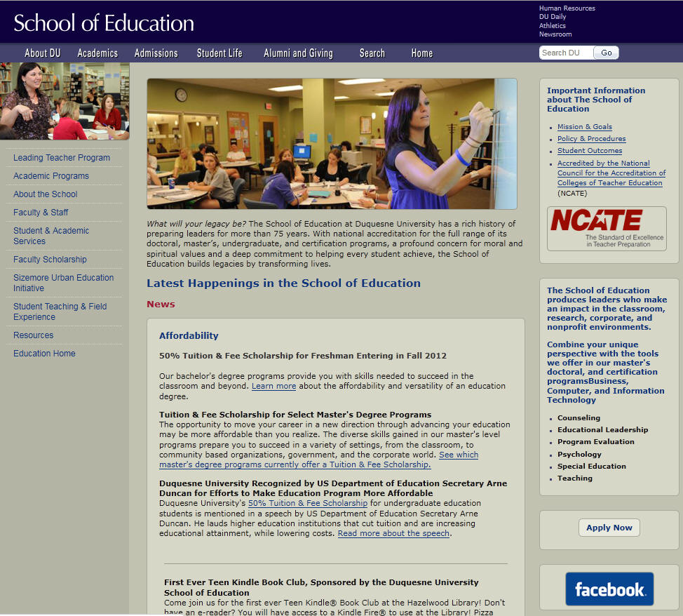Viewport: 683px width, 616px height.
Task: Open the Human Resources link
Action: pos(567,8)
